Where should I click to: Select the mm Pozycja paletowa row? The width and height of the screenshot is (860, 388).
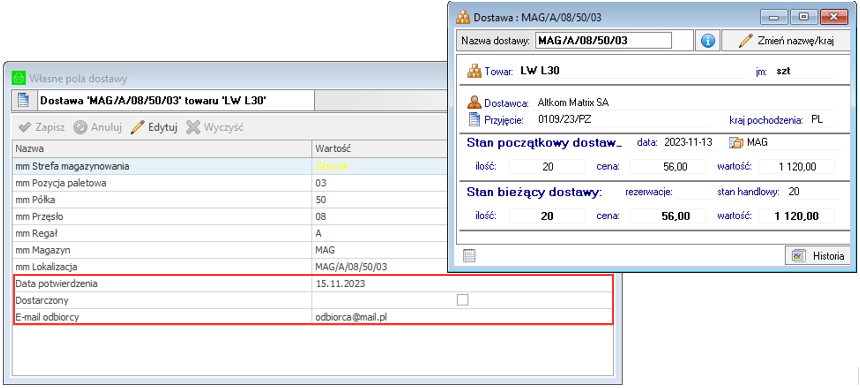pos(230,183)
